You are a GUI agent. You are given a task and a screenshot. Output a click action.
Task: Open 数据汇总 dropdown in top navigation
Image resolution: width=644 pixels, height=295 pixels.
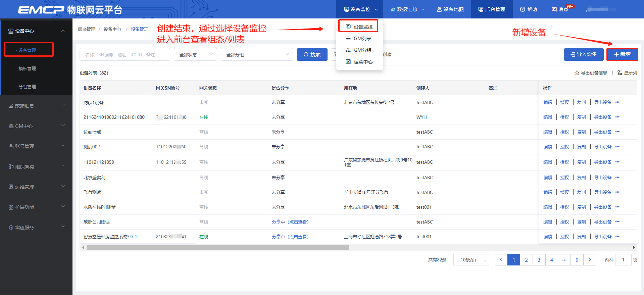(x=408, y=9)
